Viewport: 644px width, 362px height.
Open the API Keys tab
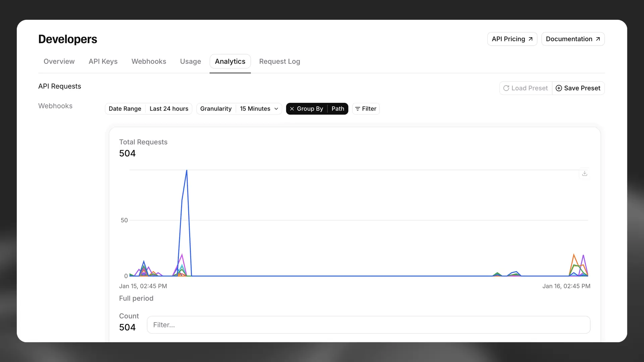(x=103, y=61)
